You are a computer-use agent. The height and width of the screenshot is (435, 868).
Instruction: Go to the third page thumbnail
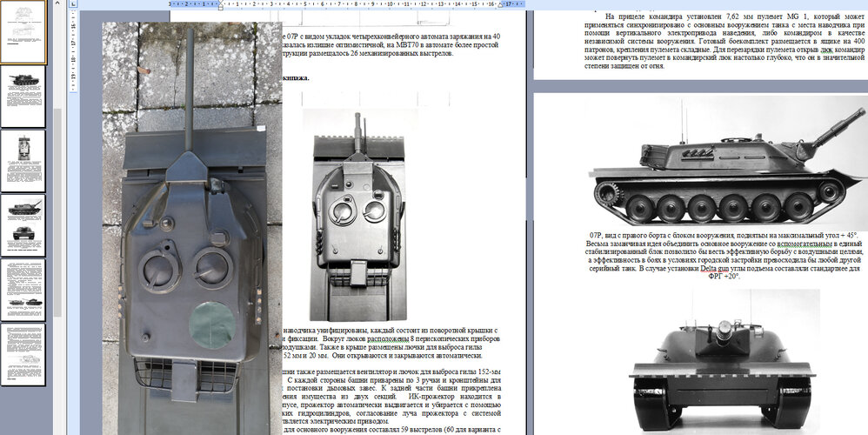click(23, 161)
